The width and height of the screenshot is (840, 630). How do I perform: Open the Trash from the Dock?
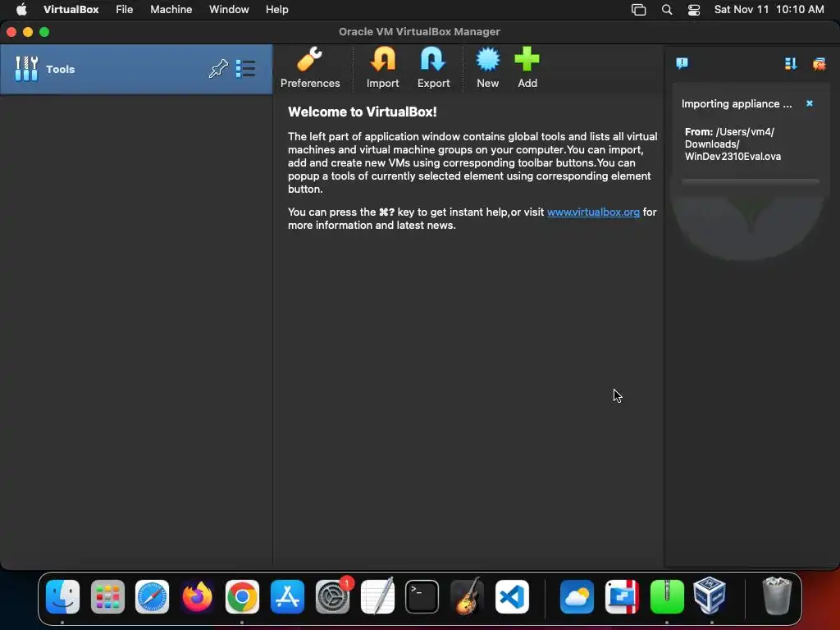(776, 596)
